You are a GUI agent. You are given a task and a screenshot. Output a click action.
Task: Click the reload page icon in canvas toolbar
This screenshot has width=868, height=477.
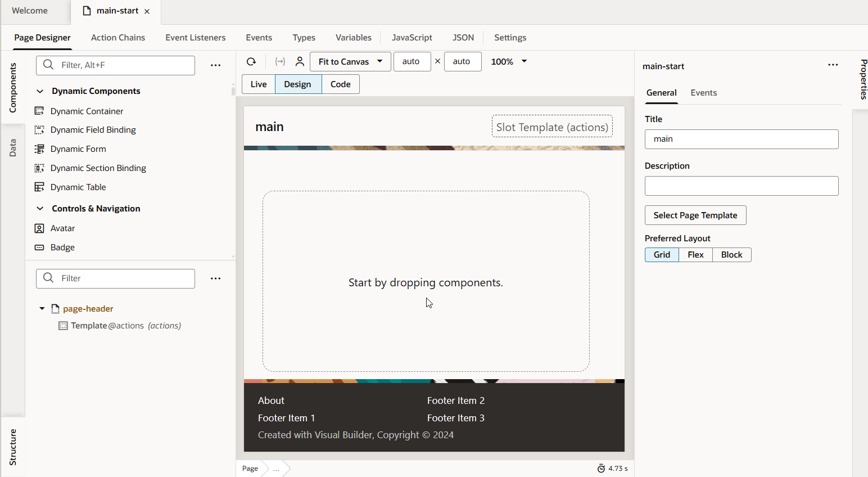click(x=251, y=62)
